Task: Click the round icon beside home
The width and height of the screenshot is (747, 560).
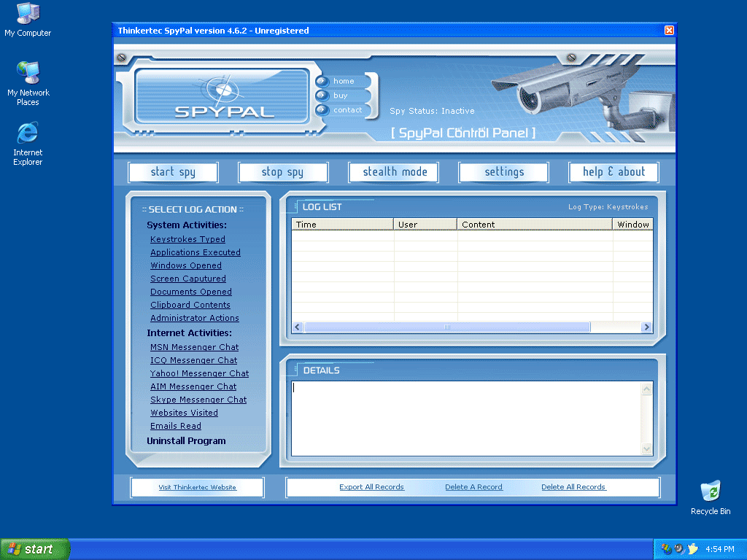Action: 322,81
